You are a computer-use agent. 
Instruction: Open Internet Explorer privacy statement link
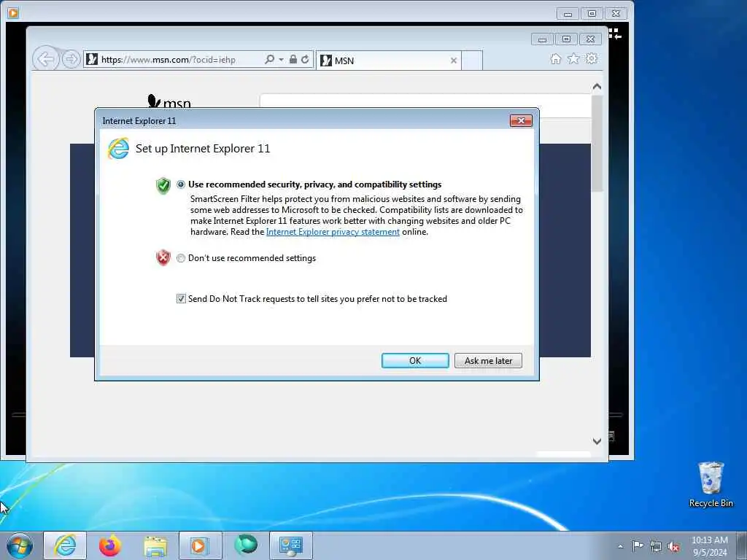333,232
